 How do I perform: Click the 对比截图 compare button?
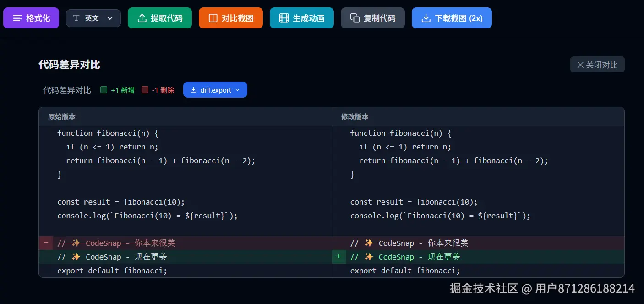click(231, 18)
